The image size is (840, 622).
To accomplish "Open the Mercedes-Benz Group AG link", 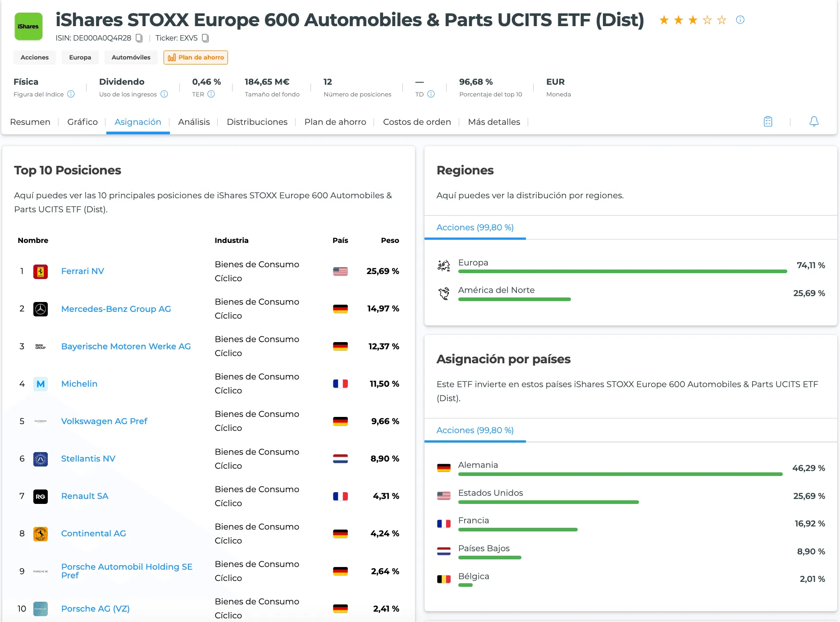I will coord(116,309).
